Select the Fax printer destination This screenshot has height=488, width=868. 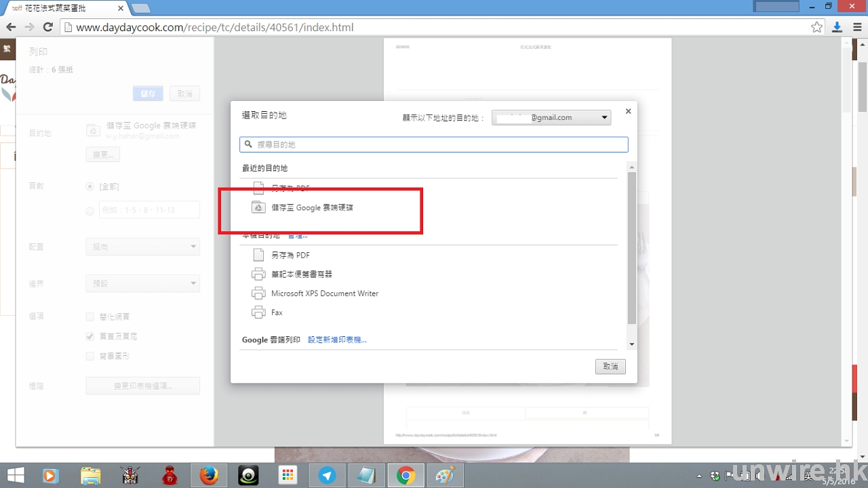277,312
